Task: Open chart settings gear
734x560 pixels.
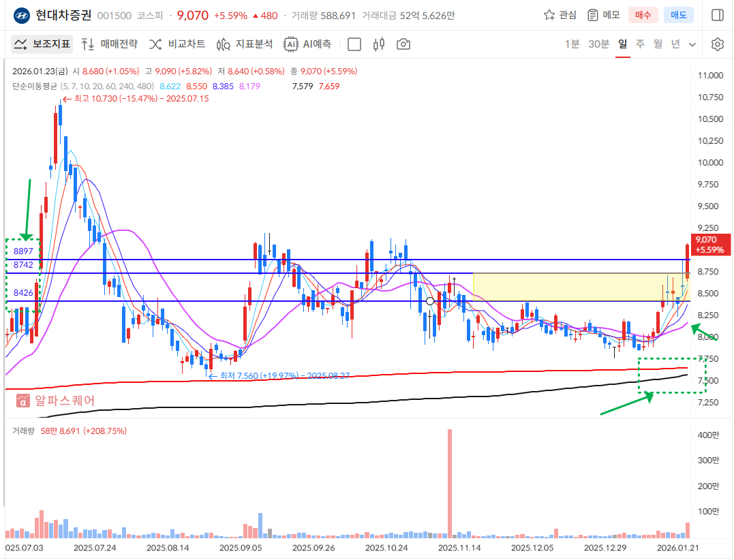Action: (717, 44)
